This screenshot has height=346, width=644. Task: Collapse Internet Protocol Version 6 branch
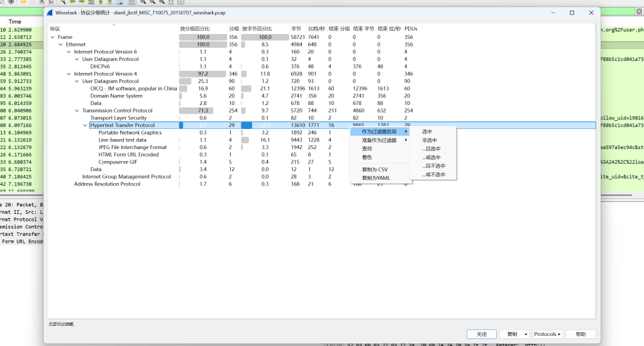[69, 52]
